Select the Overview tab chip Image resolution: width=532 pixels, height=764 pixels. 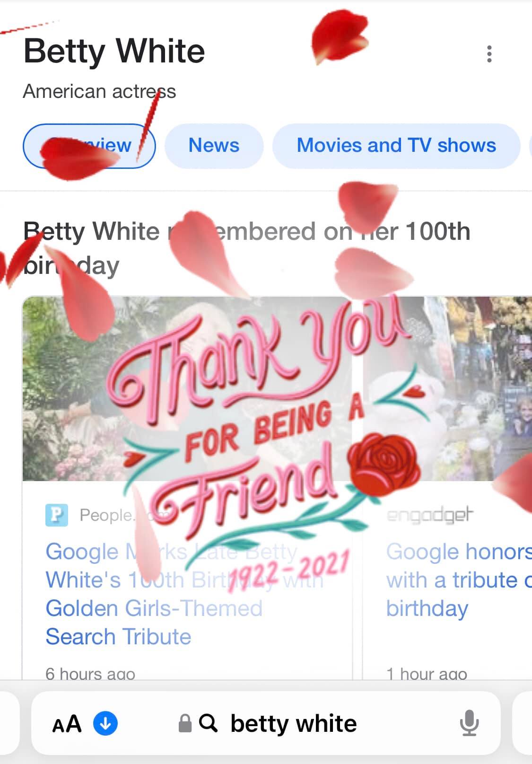tap(89, 146)
